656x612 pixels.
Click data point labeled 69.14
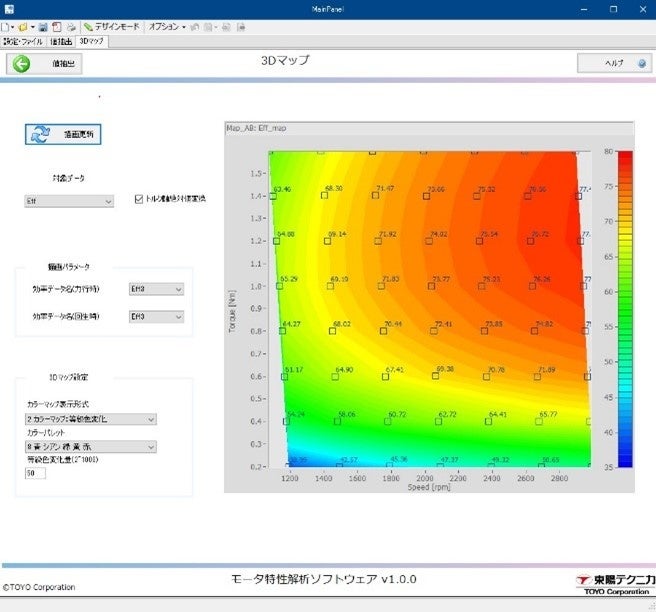328,241
